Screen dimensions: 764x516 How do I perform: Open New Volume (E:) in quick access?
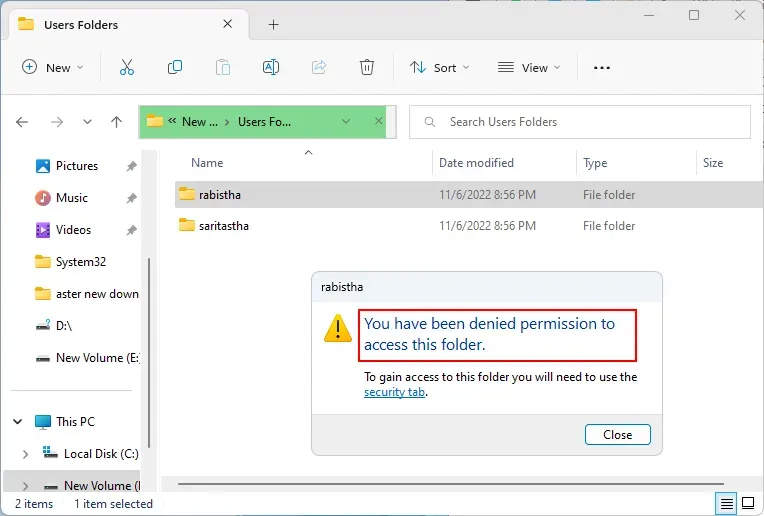click(88, 358)
